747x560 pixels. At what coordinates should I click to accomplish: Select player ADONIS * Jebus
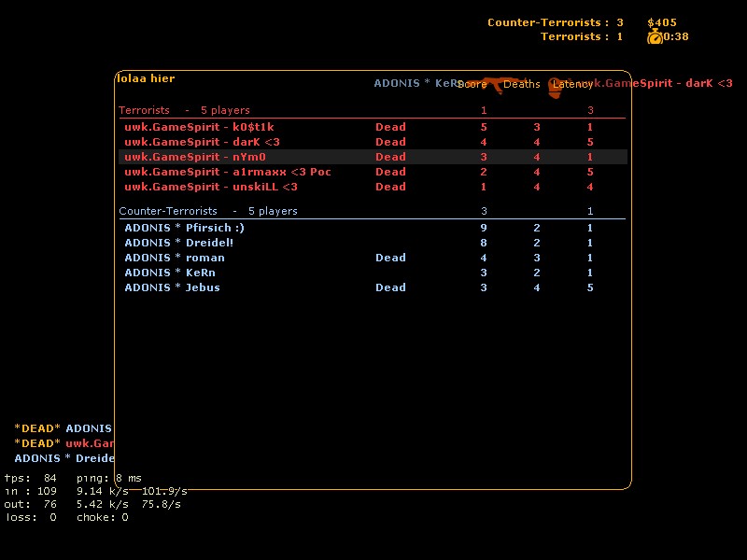point(172,287)
